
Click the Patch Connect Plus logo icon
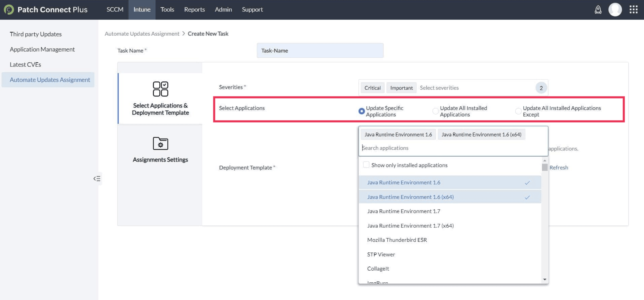tap(9, 9)
